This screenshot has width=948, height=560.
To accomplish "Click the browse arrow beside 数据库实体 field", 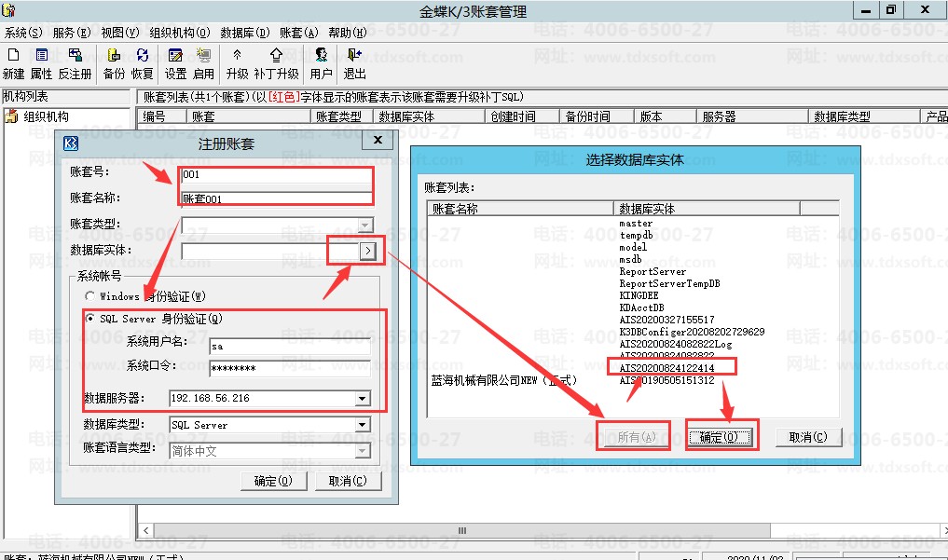I will click(367, 251).
